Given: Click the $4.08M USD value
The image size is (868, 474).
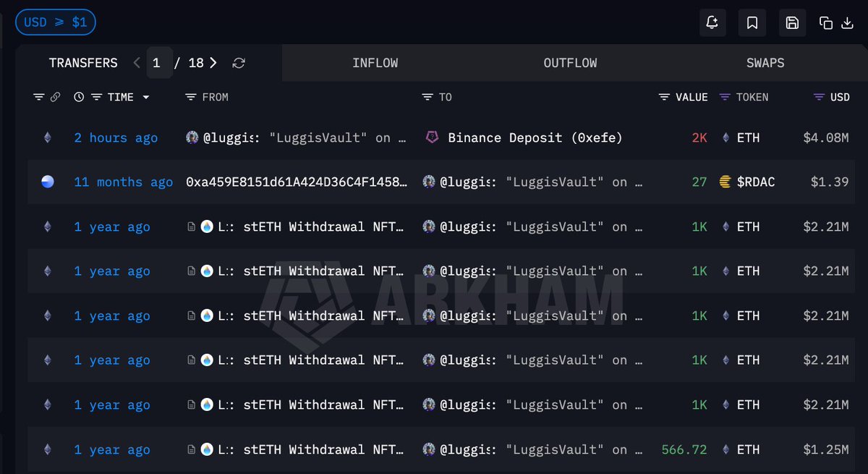Looking at the screenshot, I should [x=825, y=137].
